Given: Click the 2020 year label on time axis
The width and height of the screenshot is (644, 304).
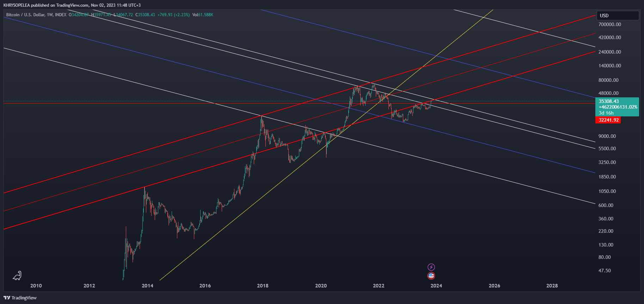Looking at the screenshot, I should [321, 286].
